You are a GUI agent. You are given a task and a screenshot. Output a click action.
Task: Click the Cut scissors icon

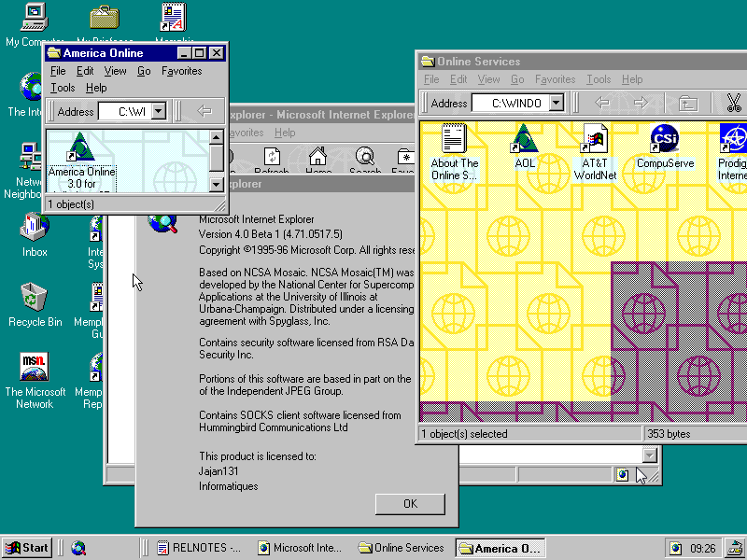(x=734, y=103)
